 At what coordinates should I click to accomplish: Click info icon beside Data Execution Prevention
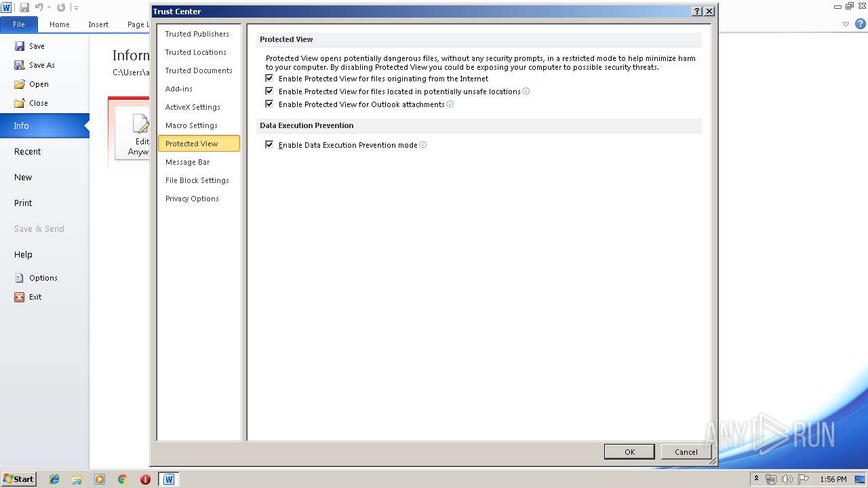pyautogui.click(x=423, y=144)
